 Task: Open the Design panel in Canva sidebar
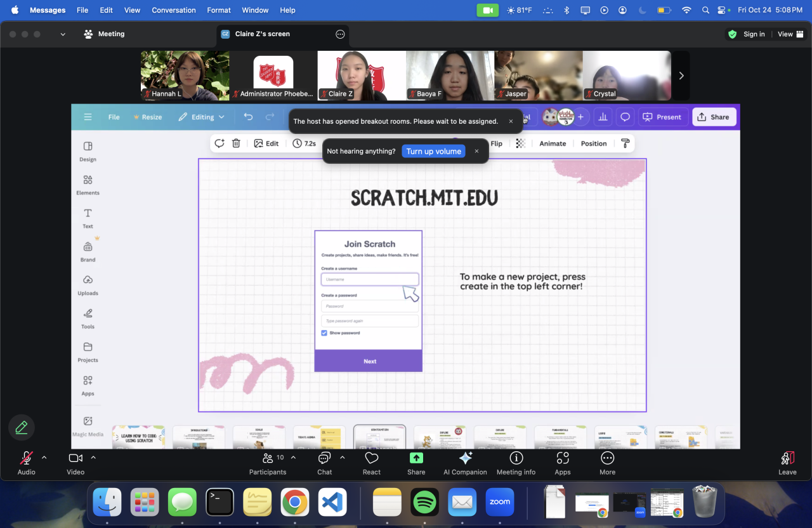(88, 151)
